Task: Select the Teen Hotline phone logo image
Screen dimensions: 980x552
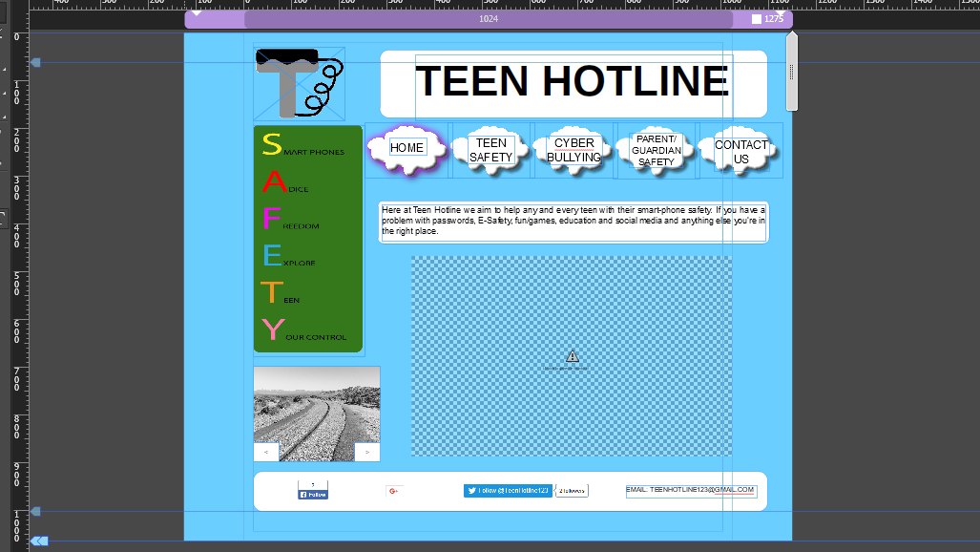Action: (299, 82)
